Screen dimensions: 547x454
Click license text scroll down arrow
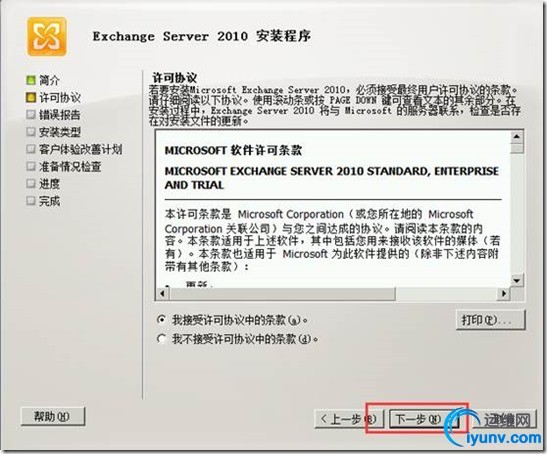(x=517, y=280)
